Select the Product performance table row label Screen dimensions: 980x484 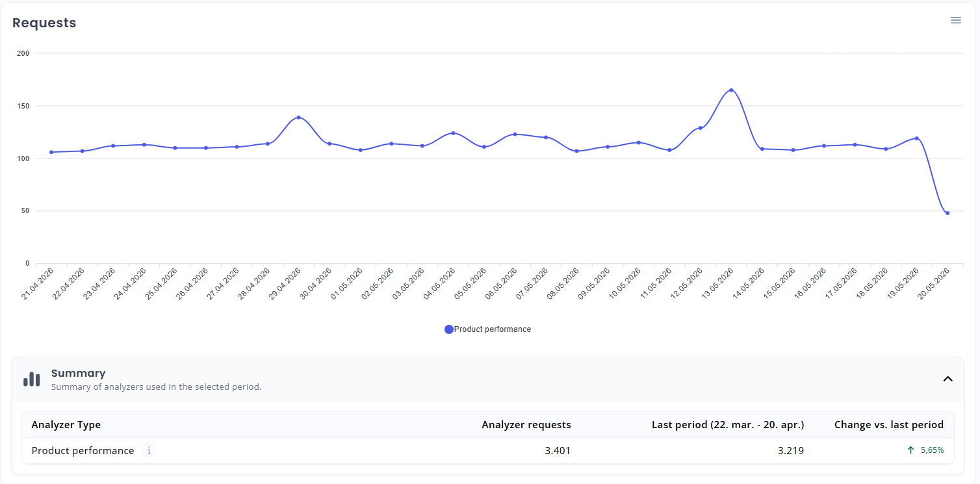83,451
